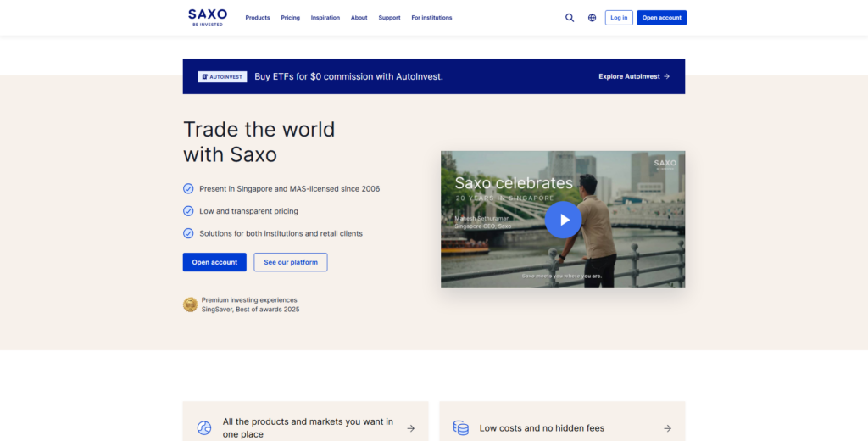Click the Buy ETFs for $0 commission text

pyautogui.click(x=348, y=77)
